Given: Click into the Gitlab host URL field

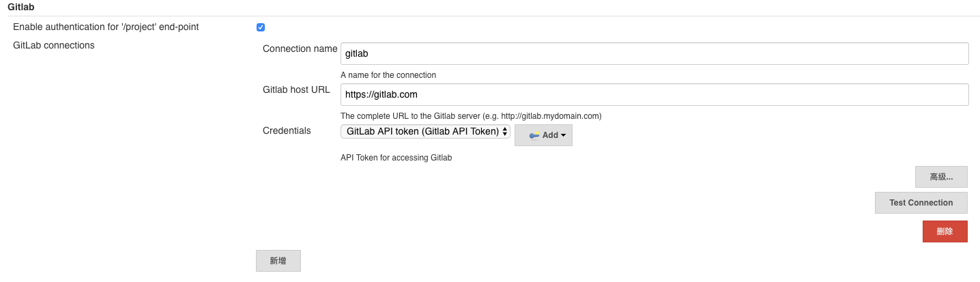Looking at the screenshot, I should [654, 94].
